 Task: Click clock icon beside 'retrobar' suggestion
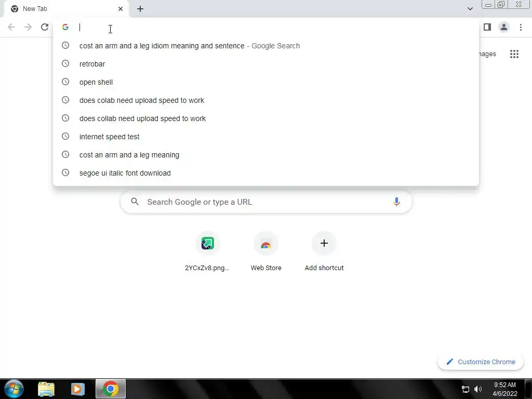[x=65, y=63]
